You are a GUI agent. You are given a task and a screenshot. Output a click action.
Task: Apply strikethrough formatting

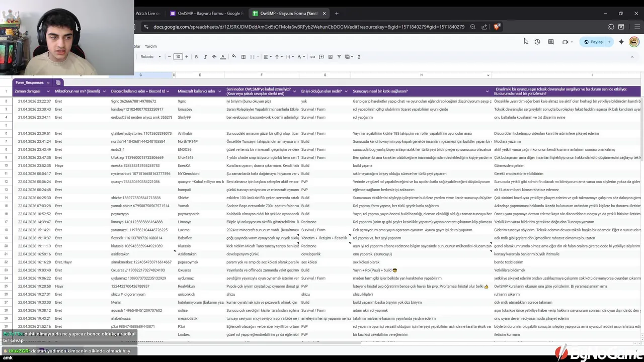tap(214, 57)
